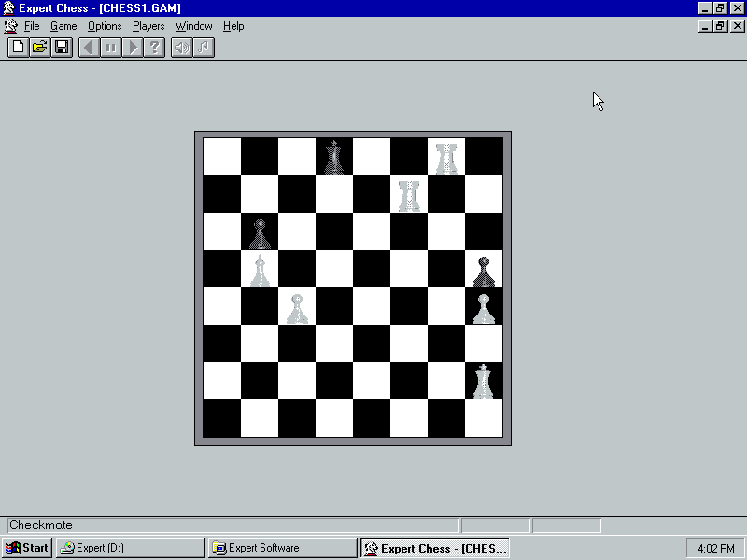Pause the game with the pause button

click(111, 48)
